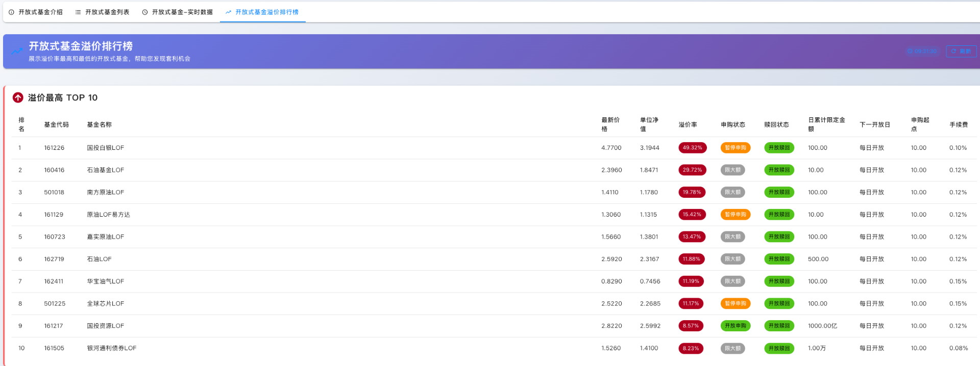Click the 暂停申购 tag for 国投白银LOF
The height and width of the screenshot is (366, 980).
coord(735,148)
